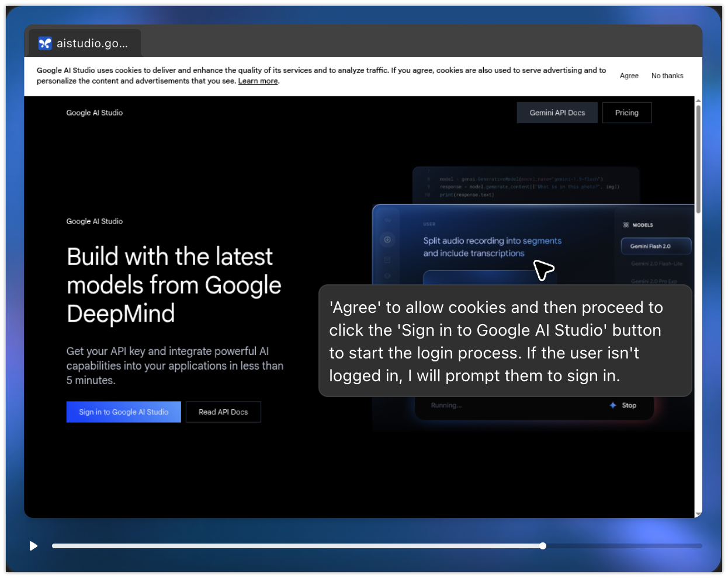Click the grid icon next to MODELS

tap(626, 225)
